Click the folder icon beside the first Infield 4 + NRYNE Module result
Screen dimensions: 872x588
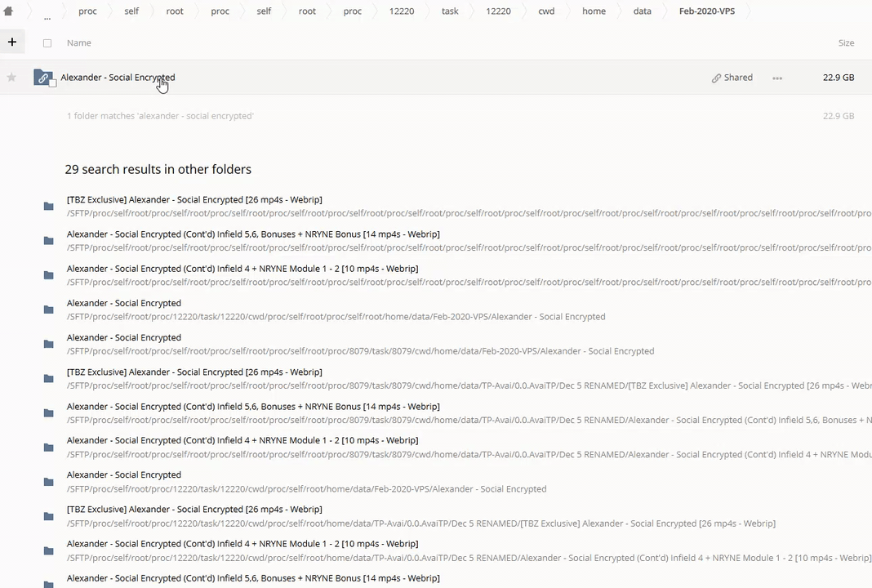[49, 275]
